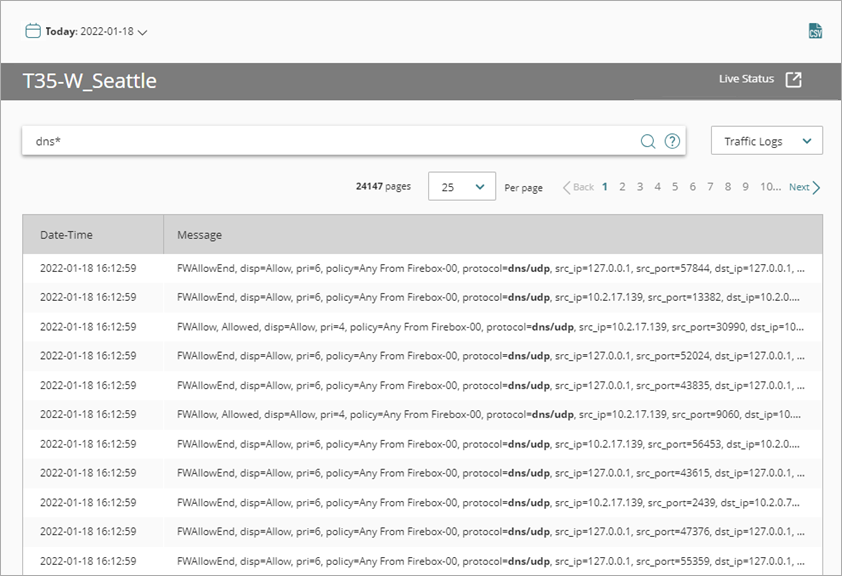Click the Next page arrow icon
The height and width of the screenshot is (576, 842).
pyautogui.click(x=817, y=187)
